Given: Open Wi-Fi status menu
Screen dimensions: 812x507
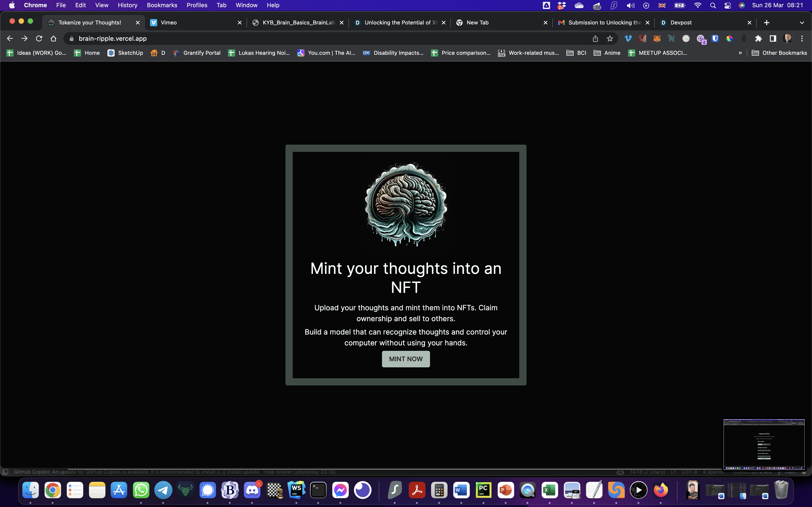Looking at the screenshot, I should [698, 5].
